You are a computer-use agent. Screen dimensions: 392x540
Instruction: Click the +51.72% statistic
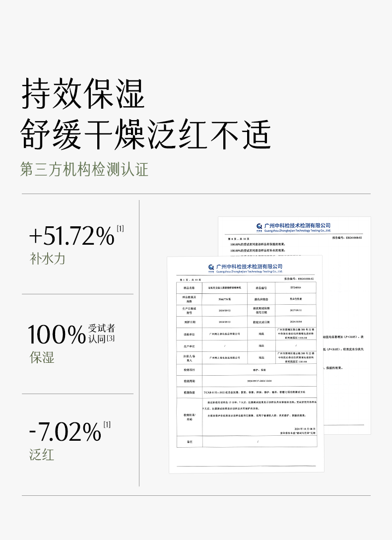pos(71,236)
